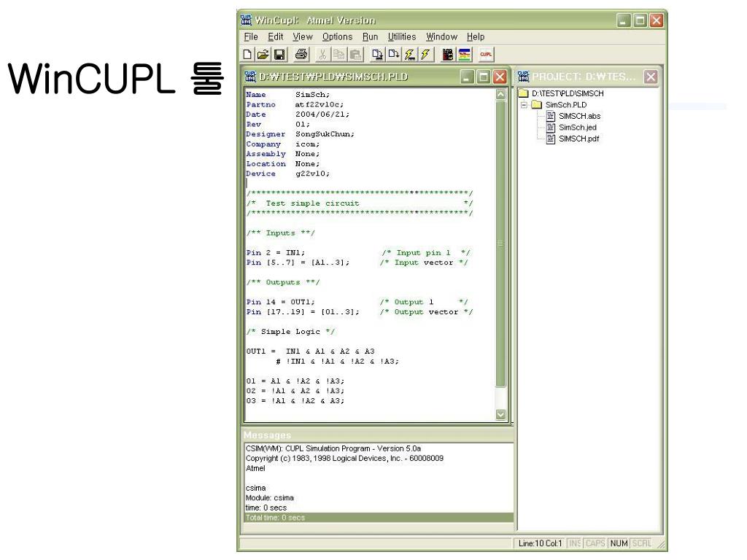This screenshot has height=560, width=747.
Task: Select SIMSCH.pdf in the project tree
Action: tap(578, 139)
